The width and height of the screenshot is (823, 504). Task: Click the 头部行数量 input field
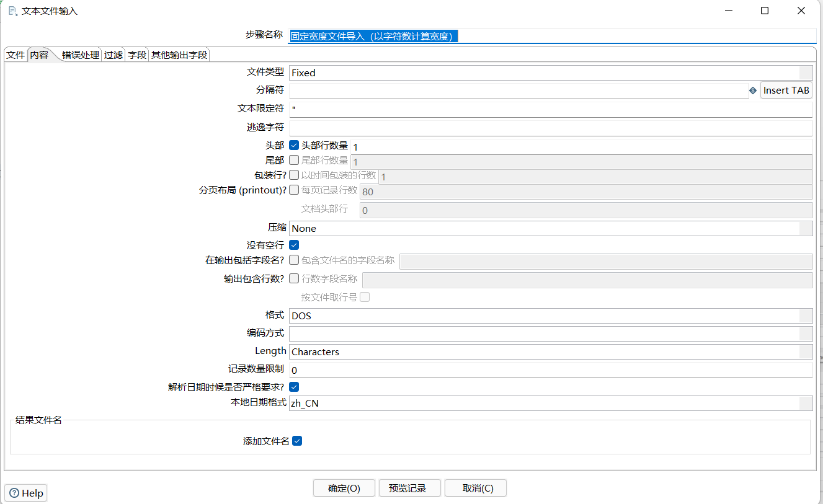pos(582,147)
